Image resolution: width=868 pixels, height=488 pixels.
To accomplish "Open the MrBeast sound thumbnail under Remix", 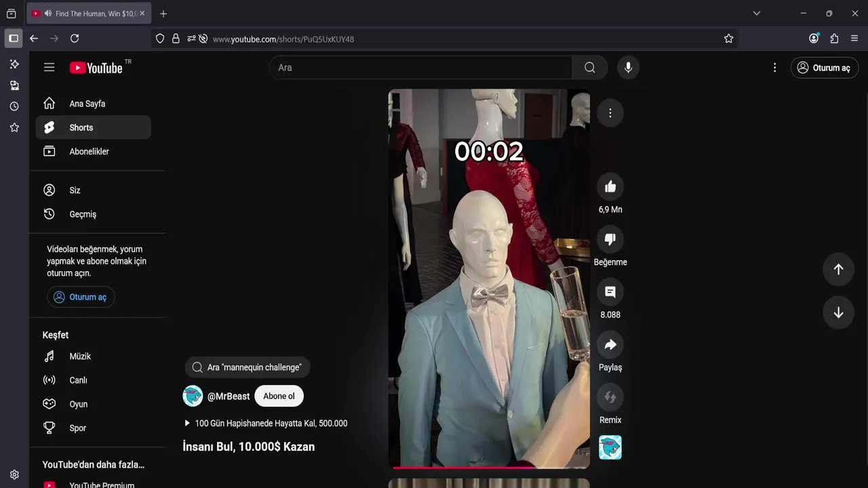I will pyautogui.click(x=610, y=447).
